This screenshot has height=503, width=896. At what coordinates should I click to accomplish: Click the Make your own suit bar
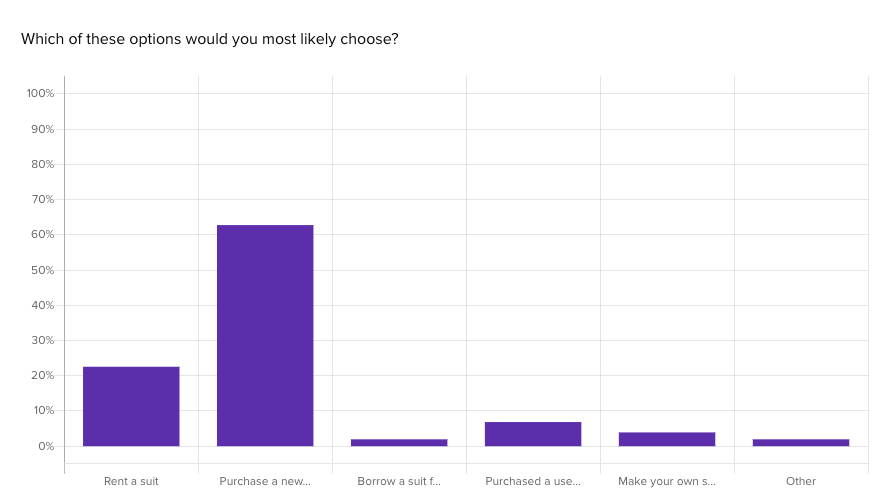point(667,439)
